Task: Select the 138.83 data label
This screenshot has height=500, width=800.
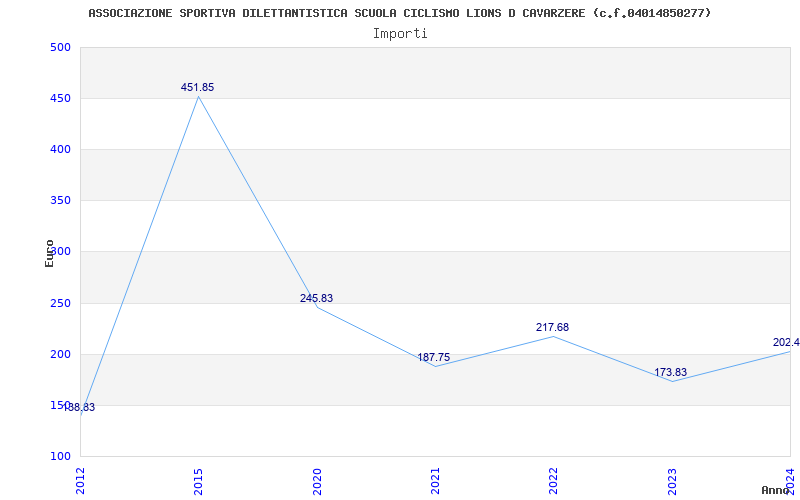Action: click(80, 407)
